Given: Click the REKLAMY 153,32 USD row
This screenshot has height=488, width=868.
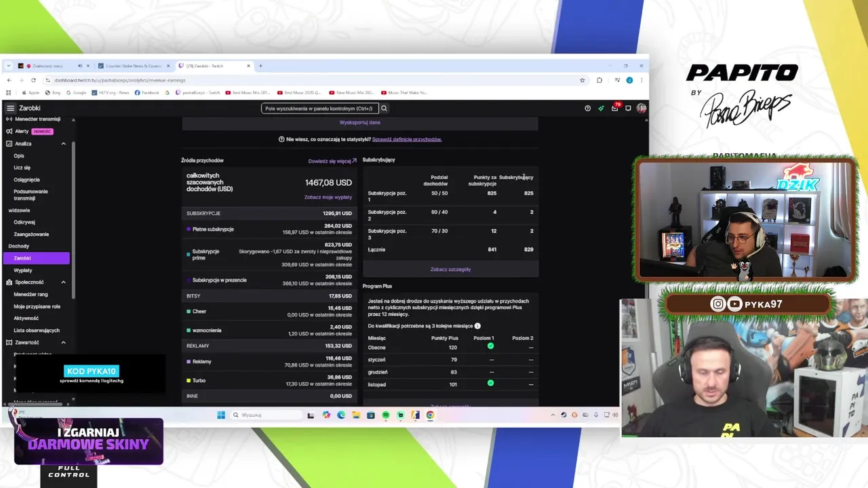Looking at the screenshot, I should 269,346.
